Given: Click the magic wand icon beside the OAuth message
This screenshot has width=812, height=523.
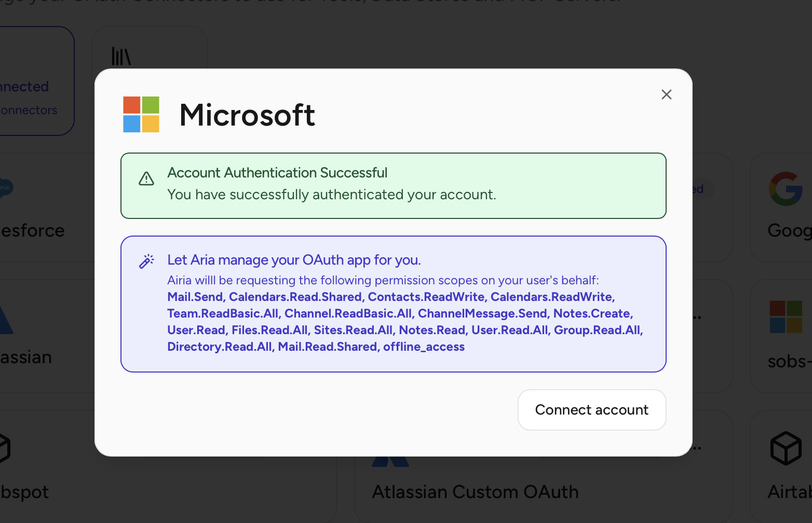Looking at the screenshot, I should click(146, 261).
